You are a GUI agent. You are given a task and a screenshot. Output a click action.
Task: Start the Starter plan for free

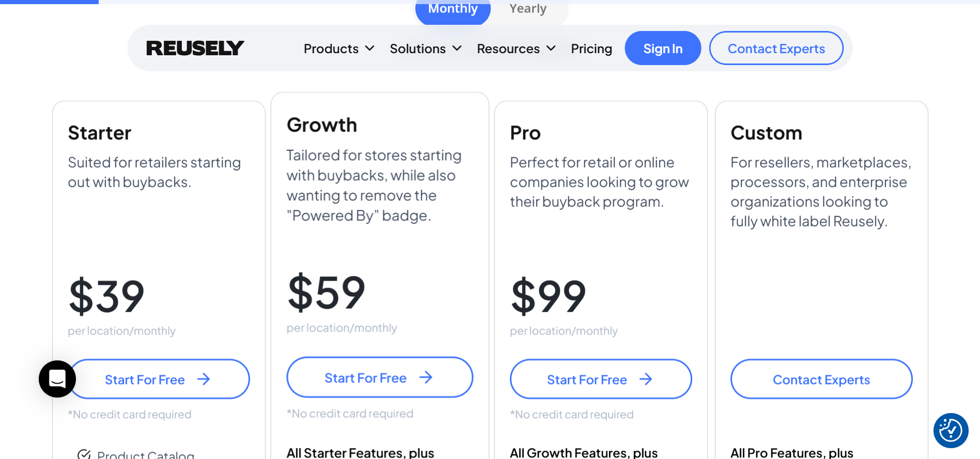click(x=145, y=379)
